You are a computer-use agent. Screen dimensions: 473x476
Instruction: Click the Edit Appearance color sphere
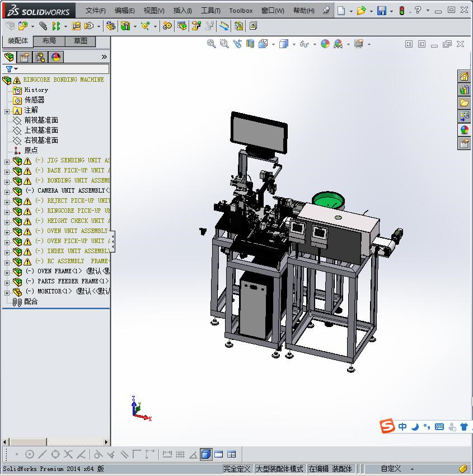[325, 44]
